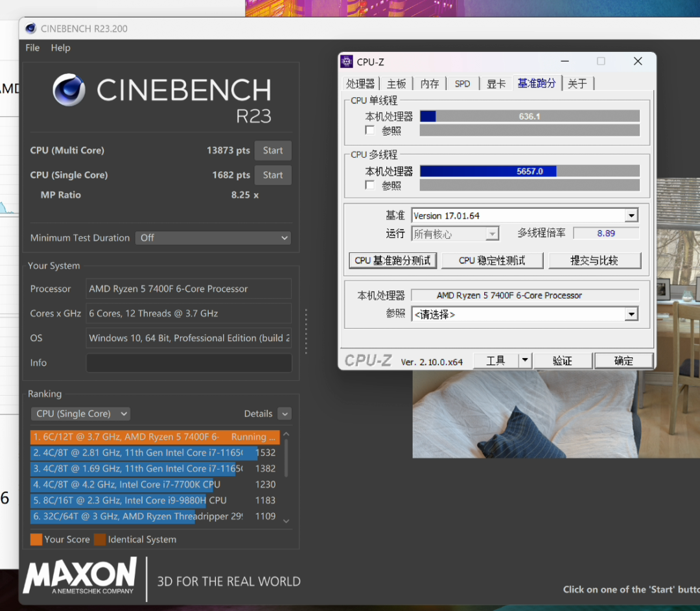
Task: Close the CPU-Z window
Action: [x=638, y=61]
